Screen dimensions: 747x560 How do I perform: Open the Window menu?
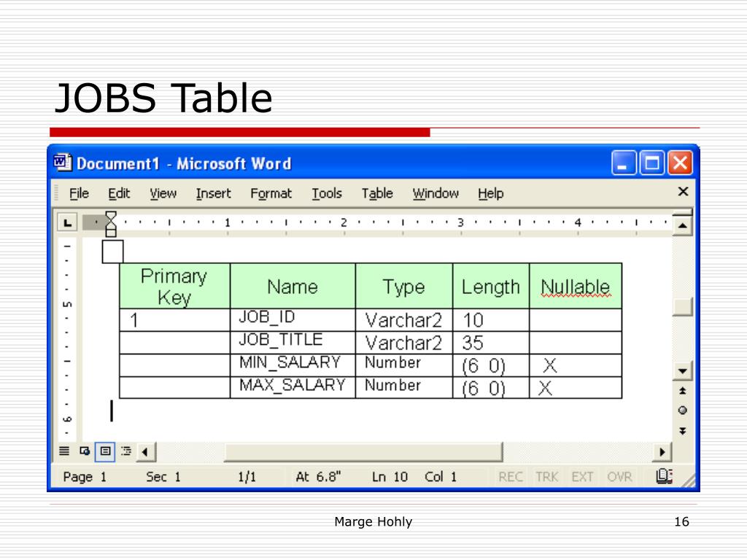[436, 193]
